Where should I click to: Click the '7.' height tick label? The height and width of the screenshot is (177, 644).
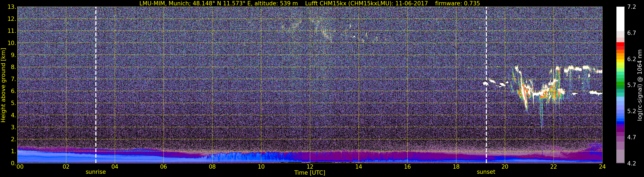(13, 79)
